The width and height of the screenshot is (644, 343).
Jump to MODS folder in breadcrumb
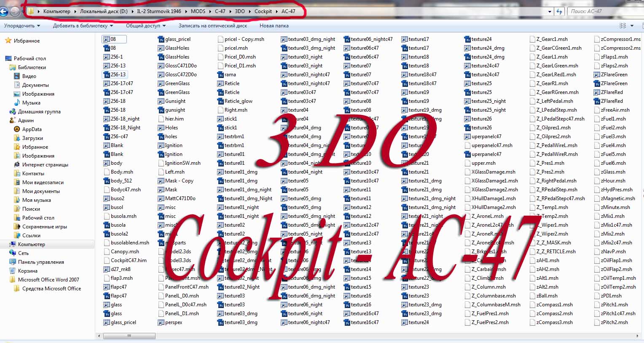(198, 11)
